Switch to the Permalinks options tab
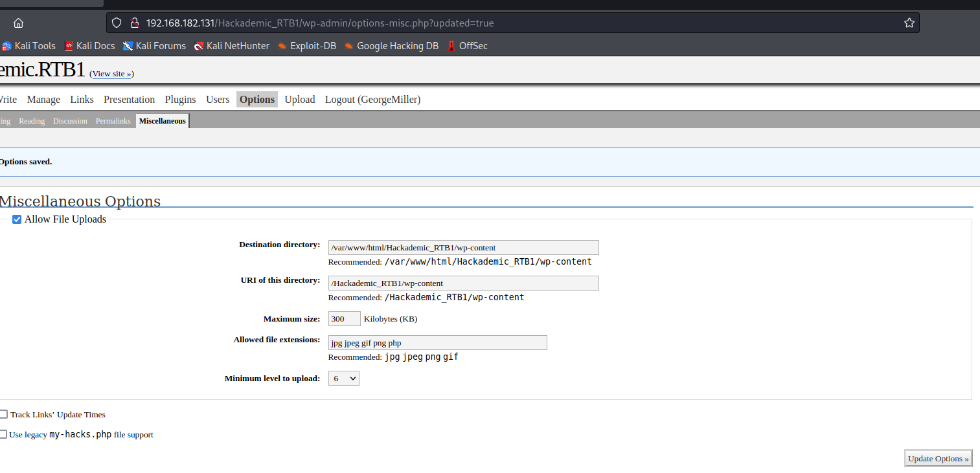 113,121
